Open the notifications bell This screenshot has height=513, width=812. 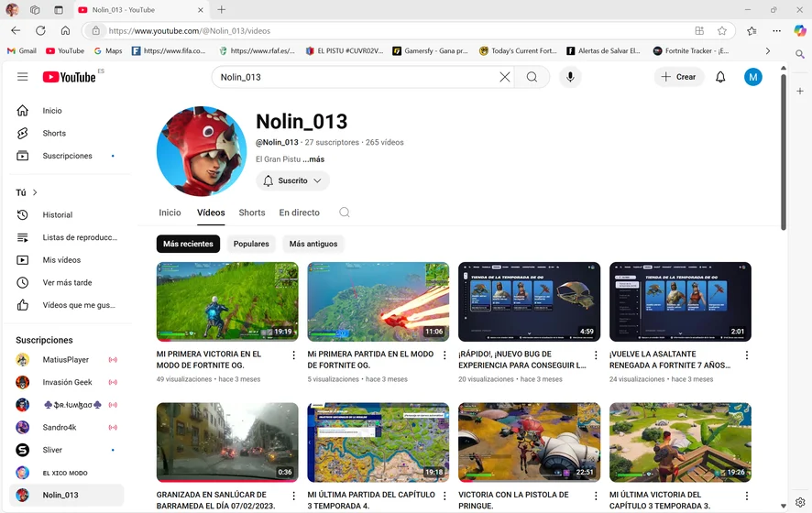(x=720, y=77)
